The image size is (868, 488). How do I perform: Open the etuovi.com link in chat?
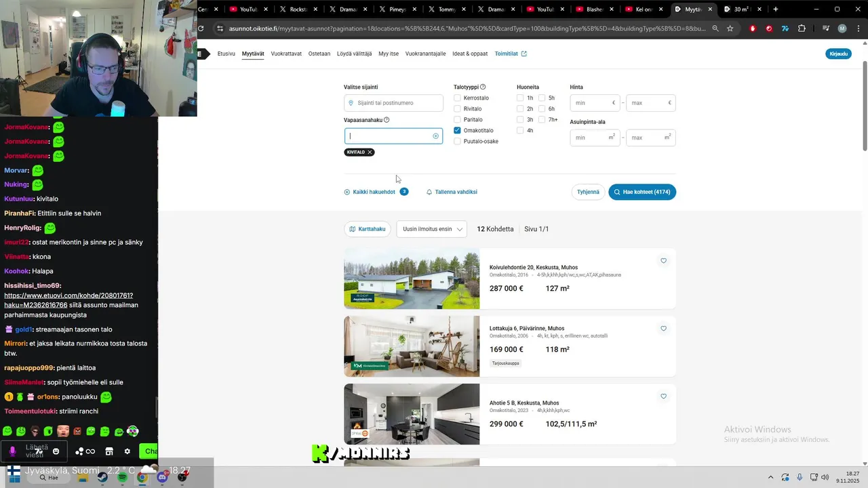[68, 300]
